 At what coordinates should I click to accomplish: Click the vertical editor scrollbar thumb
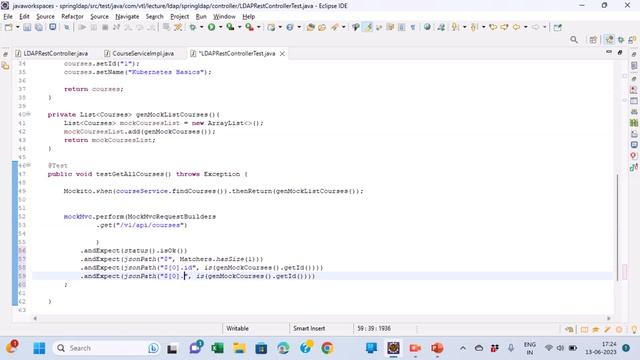pos(618,227)
